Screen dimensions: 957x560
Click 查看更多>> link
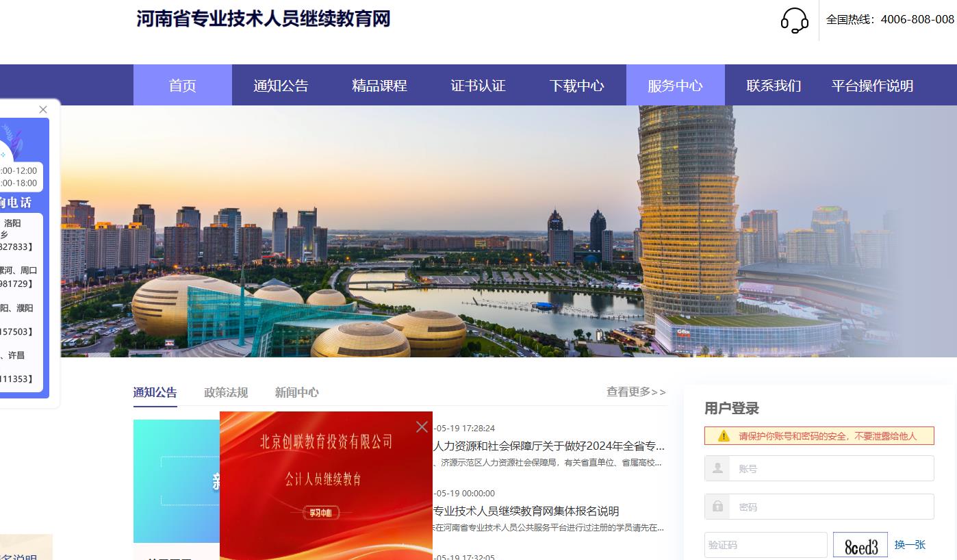point(635,392)
